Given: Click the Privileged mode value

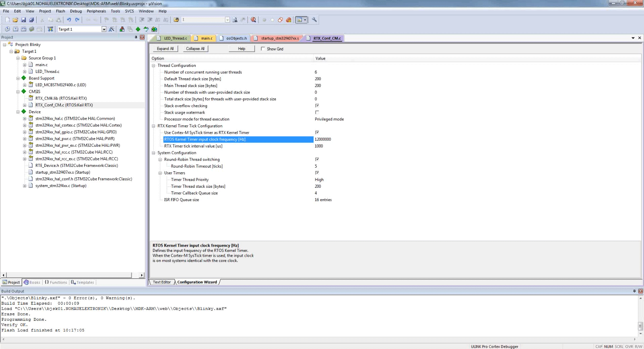Looking at the screenshot, I should click(329, 119).
